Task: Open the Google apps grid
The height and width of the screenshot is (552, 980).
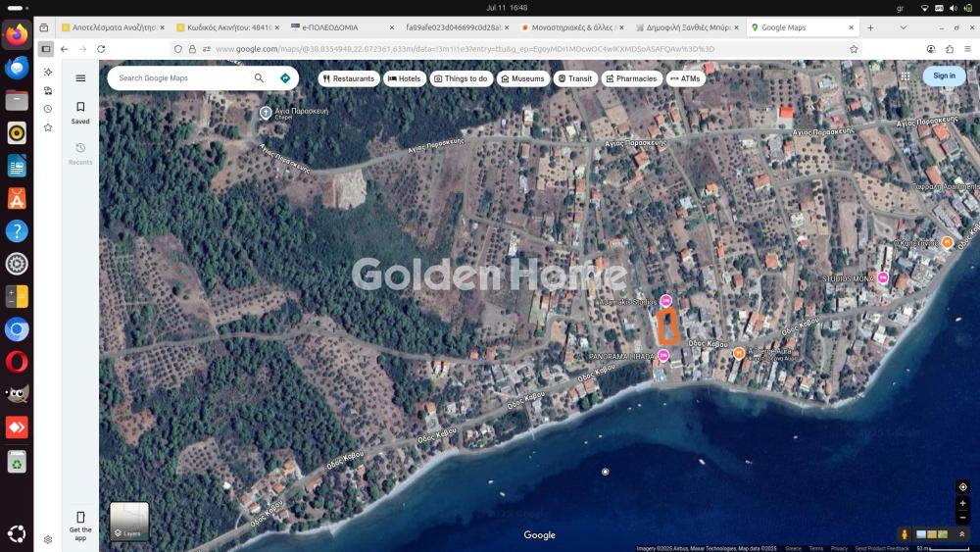Action: (906, 75)
